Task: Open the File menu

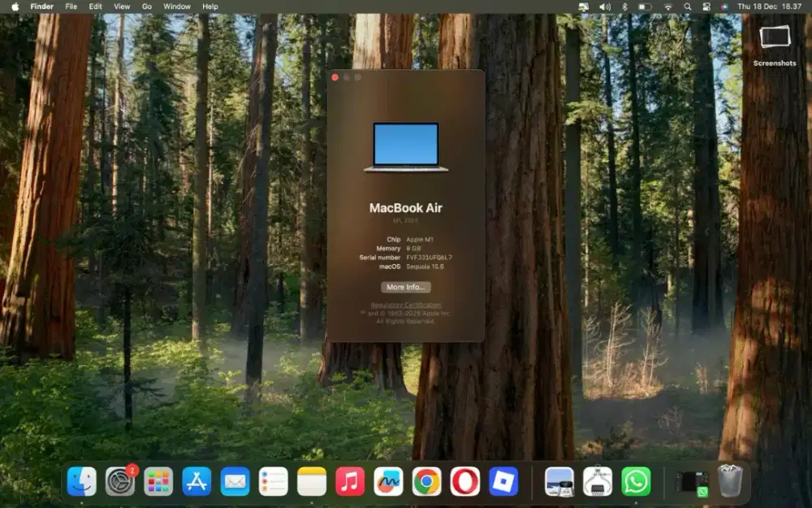Action: [71, 7]
